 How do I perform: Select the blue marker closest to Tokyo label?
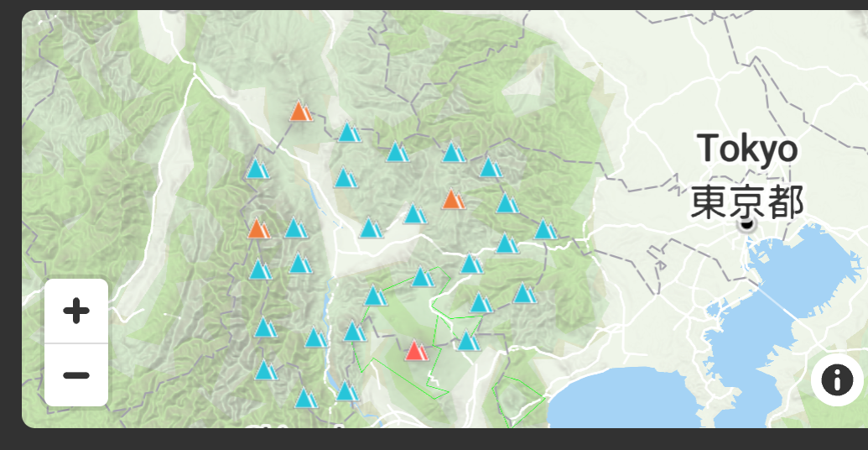[545, 229]
